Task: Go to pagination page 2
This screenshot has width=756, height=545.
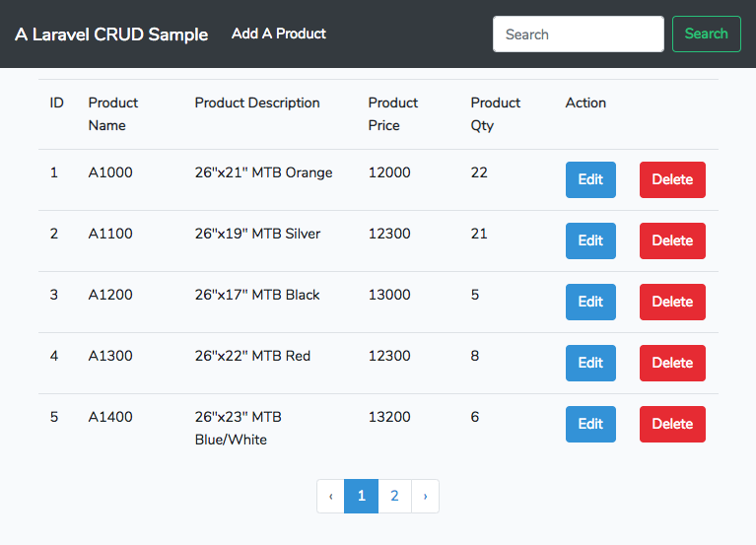Action: 394,496
